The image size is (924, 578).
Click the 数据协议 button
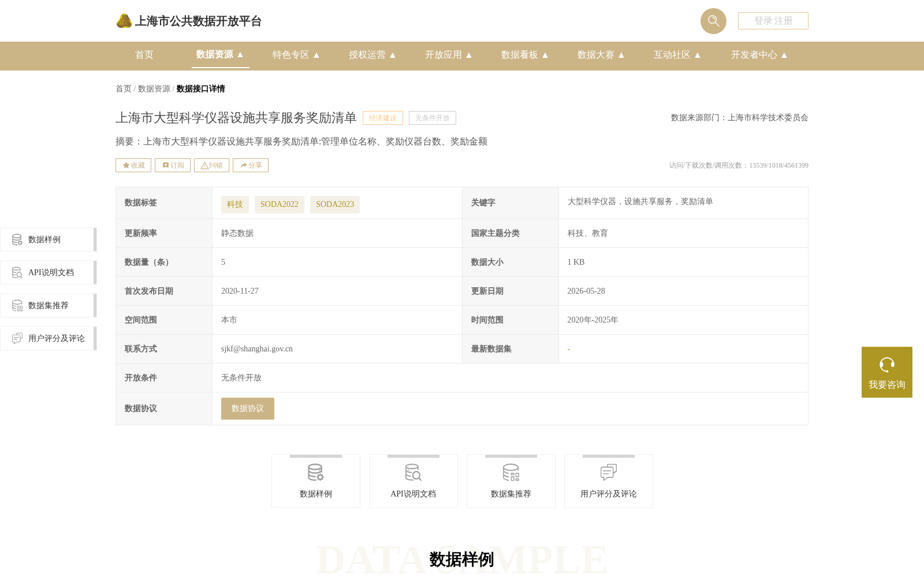point(248,409)
